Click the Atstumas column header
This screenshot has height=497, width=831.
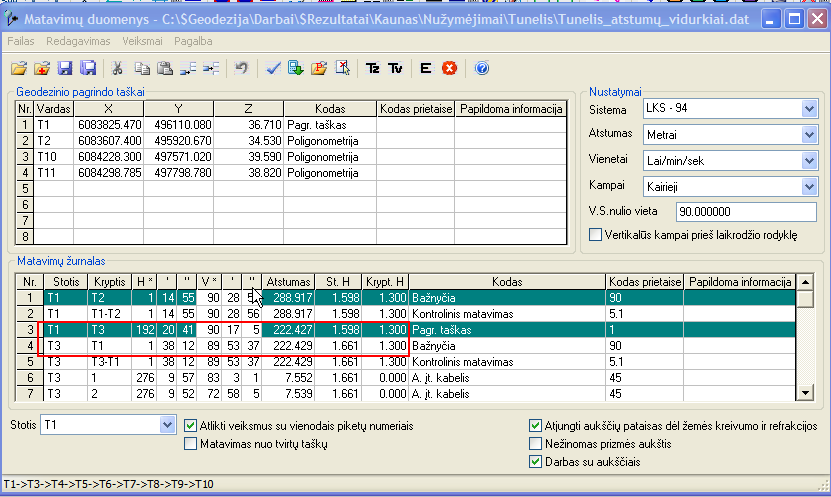coord(288,282)
